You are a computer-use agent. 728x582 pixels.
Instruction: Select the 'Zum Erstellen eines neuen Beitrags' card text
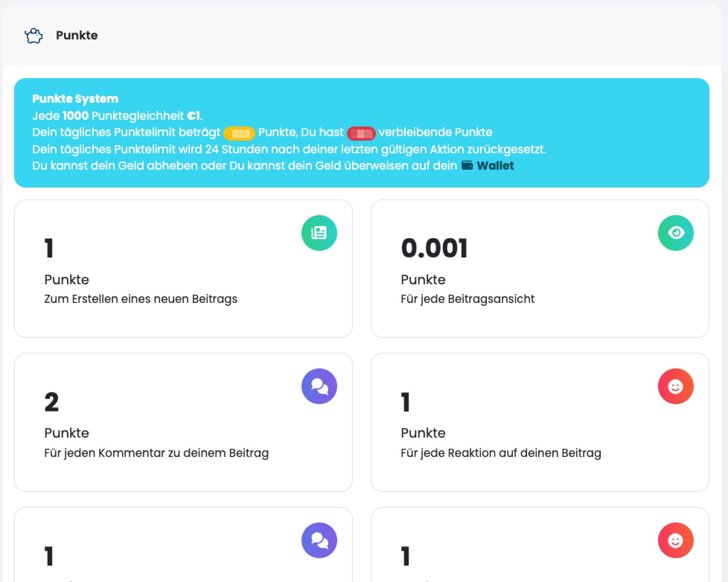[x=141, y=299]
